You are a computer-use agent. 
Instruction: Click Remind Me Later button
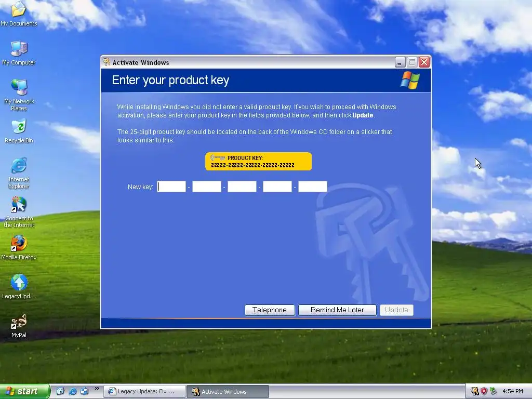(337, 310)
